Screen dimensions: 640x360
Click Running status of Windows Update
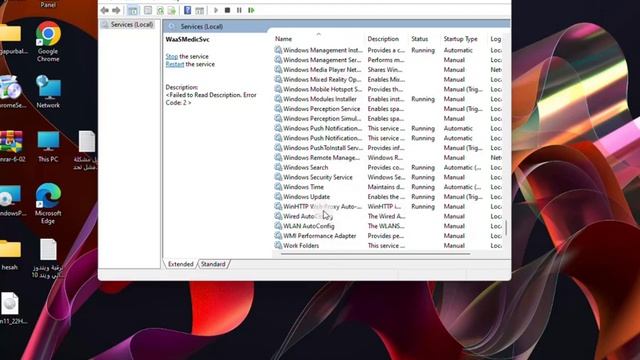(x=423, y=197)
